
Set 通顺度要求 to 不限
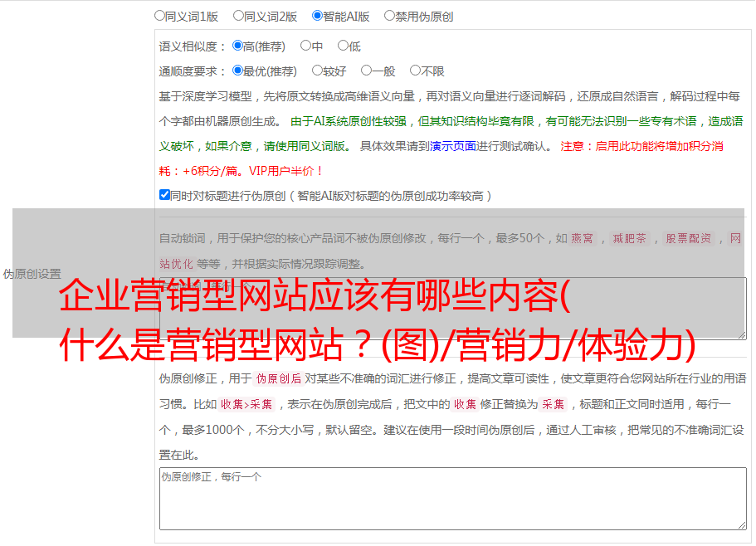[x=415, y=71]
